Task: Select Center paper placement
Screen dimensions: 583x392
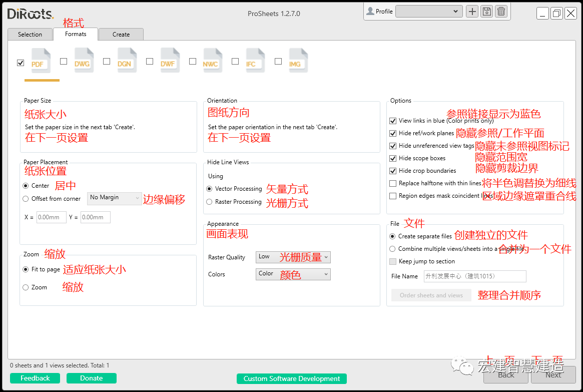Action: tap(26, 186)
